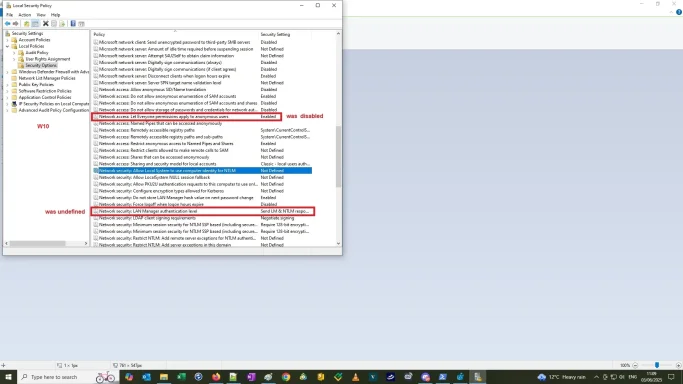Click the weather widget showing Heavy rain
Viewport: 683px width, 384px height.
(562, 377)
